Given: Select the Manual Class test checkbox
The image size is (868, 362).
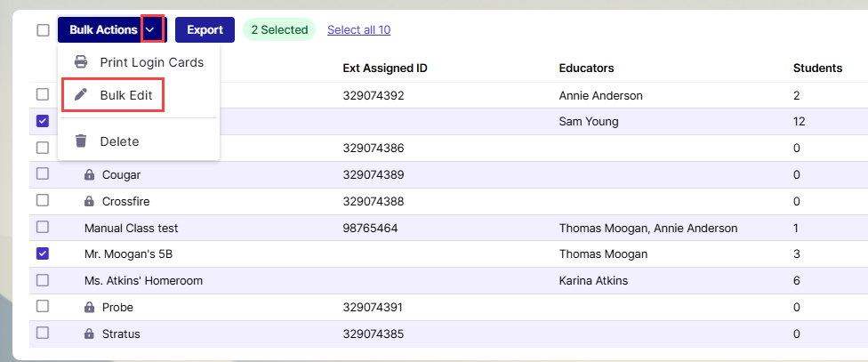Looking at the screenshot, I should (x=43, y=227).
